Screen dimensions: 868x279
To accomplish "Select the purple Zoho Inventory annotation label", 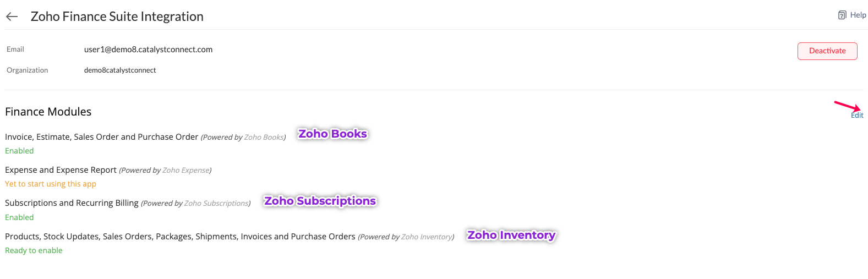I will pyautogui.click(x=511, y=235).
